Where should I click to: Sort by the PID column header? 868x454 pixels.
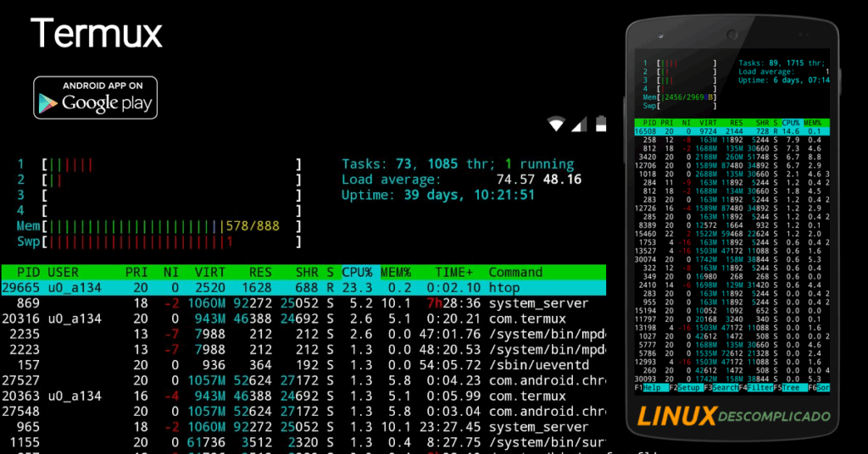pyautogui.click(x=28, y=272)
